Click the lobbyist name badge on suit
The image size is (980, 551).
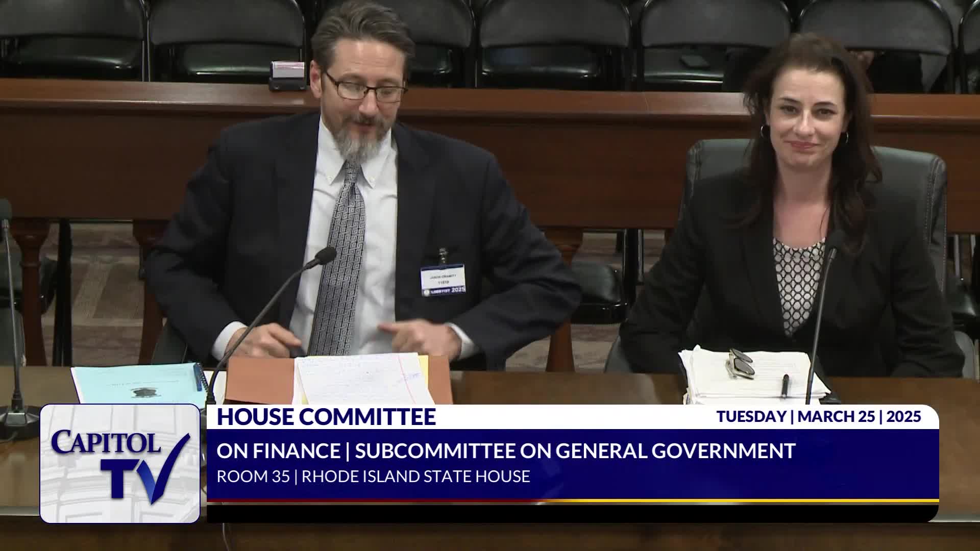point(443,280)
